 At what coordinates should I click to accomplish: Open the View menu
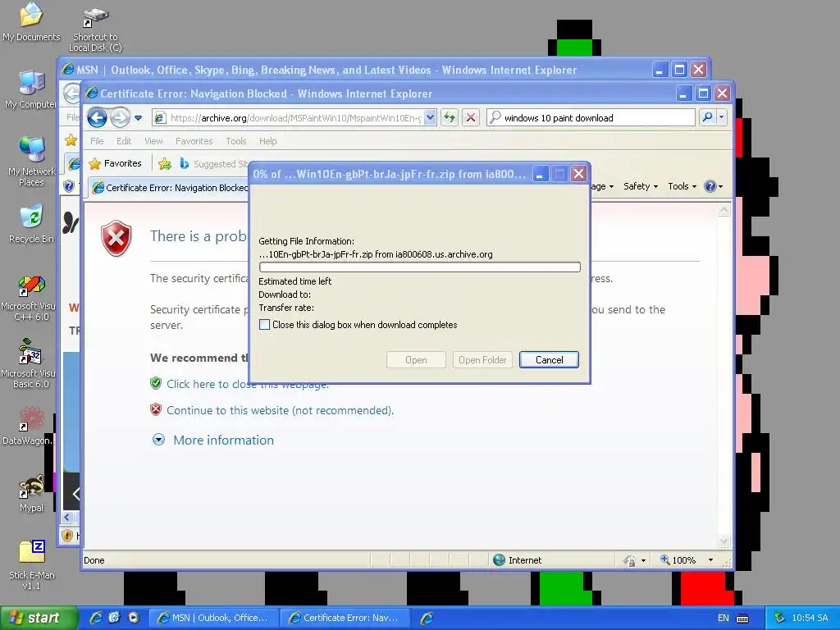click(x=153, y=141)
